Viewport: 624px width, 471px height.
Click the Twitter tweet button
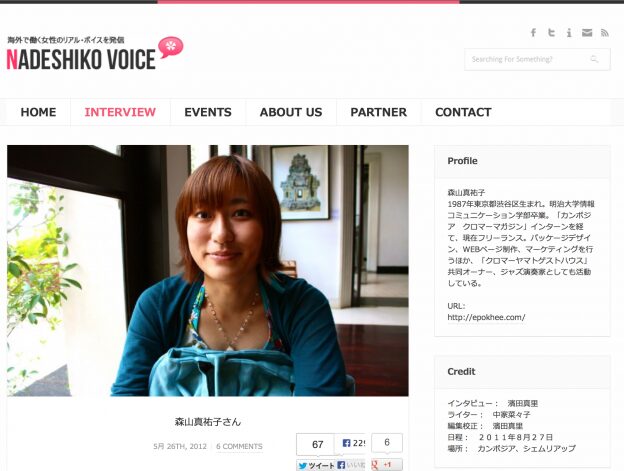click(316, 465)
